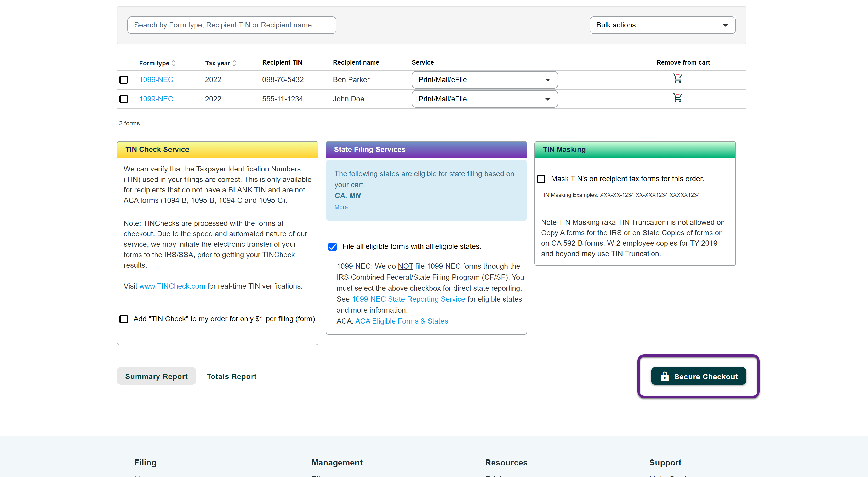The image size is (868, 477).
Task: Sort by Form type column arrows
Action: point(174,63)
